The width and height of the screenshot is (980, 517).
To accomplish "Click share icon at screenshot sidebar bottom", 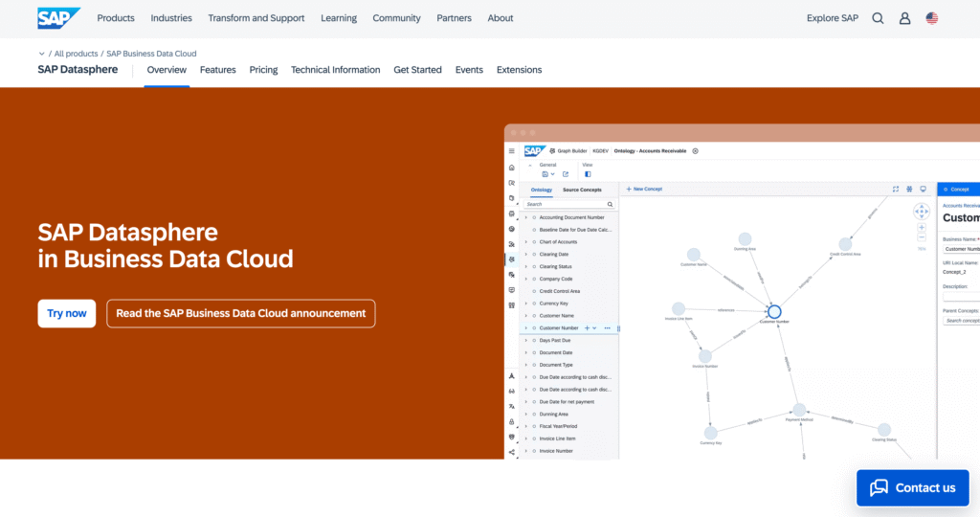I will [x=511, y=452].
